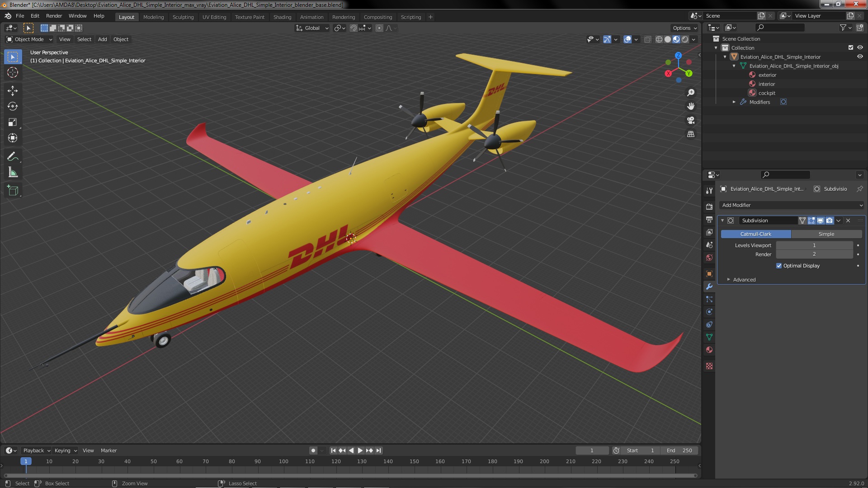Viewport: 868px width, 488px height.
Task: Open the viewport Add menu
Action: click(x=103, y=39)
